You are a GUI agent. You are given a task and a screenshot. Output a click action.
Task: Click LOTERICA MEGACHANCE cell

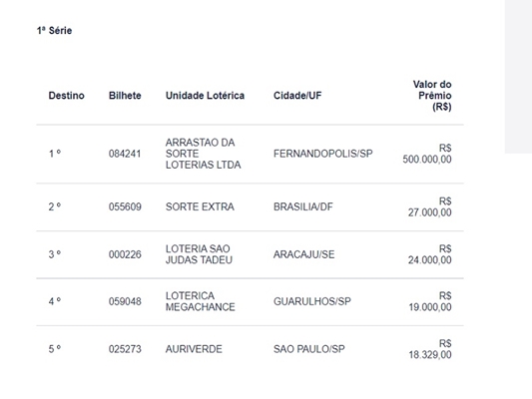[201, 301]
